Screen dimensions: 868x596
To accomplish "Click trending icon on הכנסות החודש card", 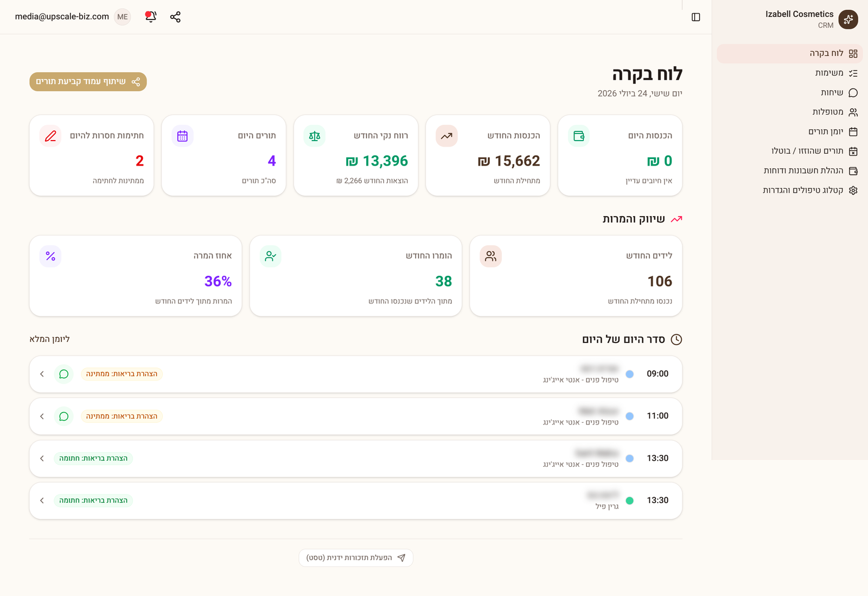I will pos(446,136).
